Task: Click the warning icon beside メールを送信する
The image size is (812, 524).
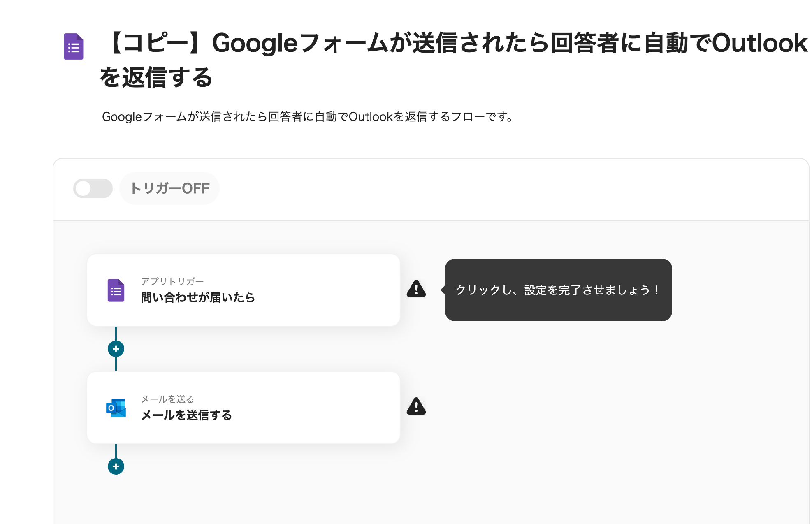Action: point(417,407)
